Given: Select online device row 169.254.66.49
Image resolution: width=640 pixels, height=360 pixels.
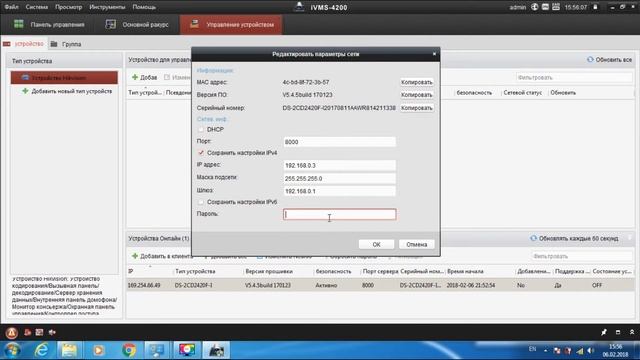Looking at the screenshot, I should click(x=380, y=285).
